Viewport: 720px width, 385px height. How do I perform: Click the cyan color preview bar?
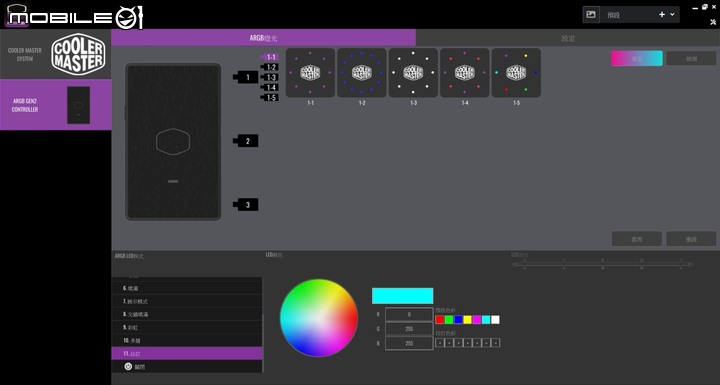click(x=402, y=296)
